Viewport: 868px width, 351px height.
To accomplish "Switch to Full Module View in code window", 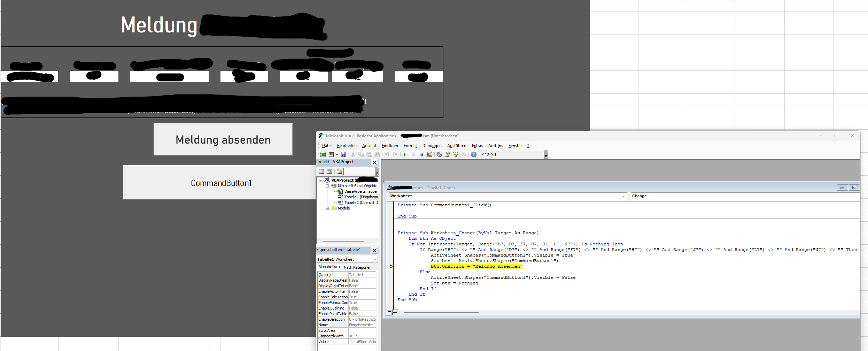I will click(x=395, y=312).
